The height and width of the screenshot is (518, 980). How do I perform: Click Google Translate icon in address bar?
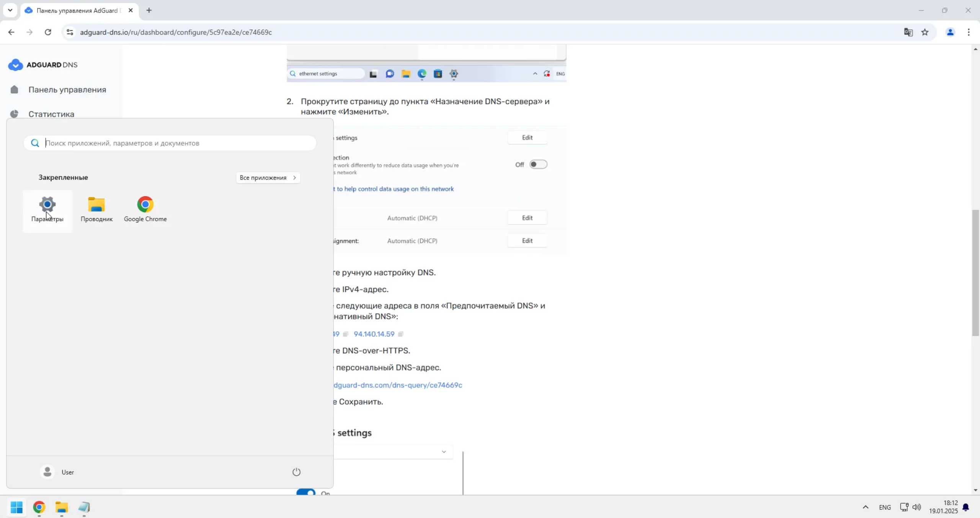coord(908,32)
